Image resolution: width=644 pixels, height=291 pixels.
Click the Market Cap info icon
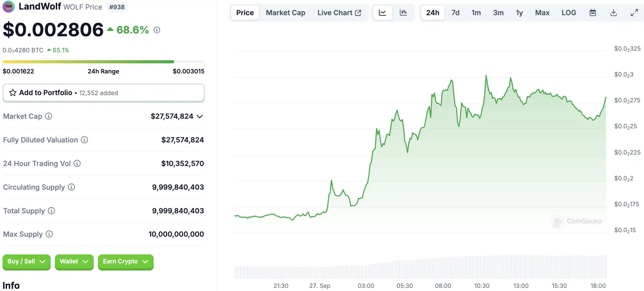[x=49, y=116]
